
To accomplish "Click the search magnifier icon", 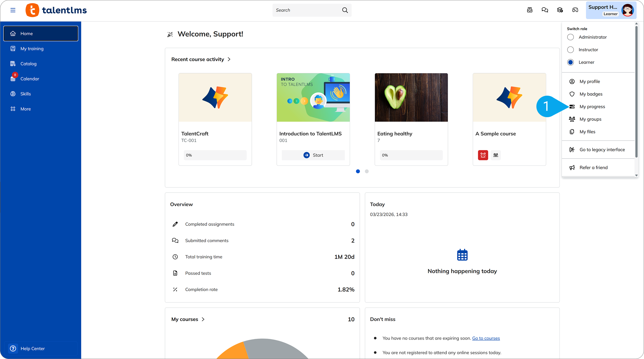I will (345, 10).
